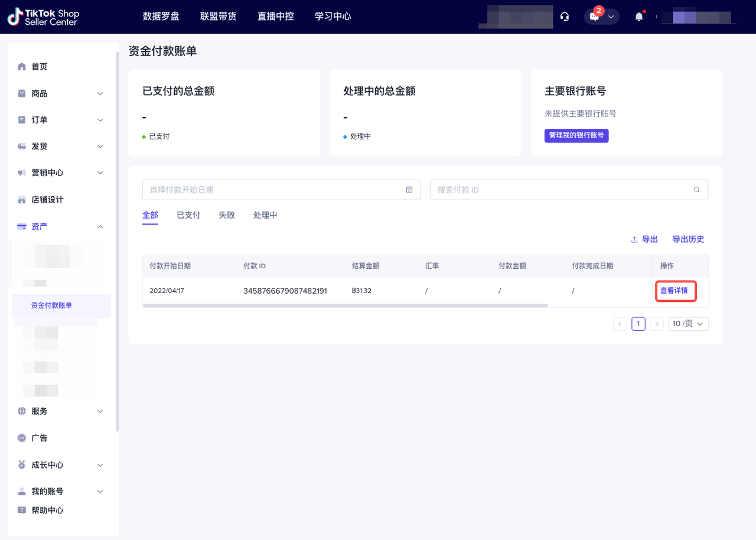This screenshot has width=756, height=540.
Task: Click the customer service headset icon
Action: (x=565, y=17)
